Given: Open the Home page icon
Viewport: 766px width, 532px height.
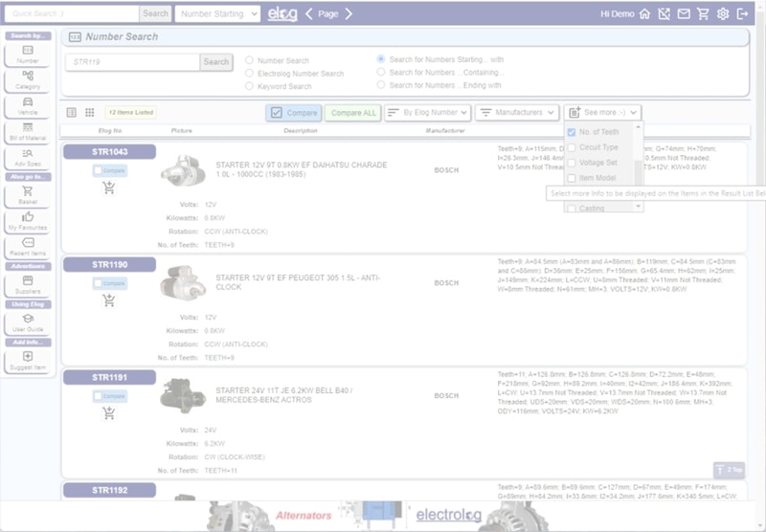Looking at the screenshot, I should 644,14.
